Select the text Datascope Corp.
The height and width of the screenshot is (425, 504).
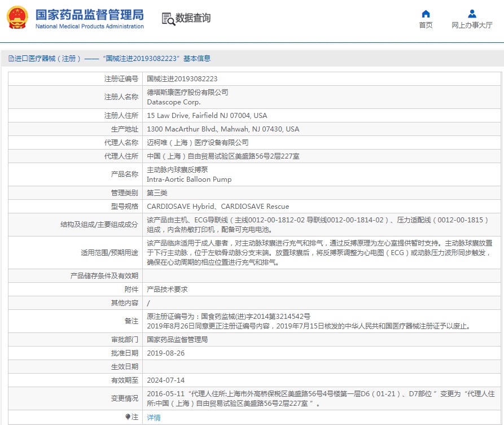174,102
